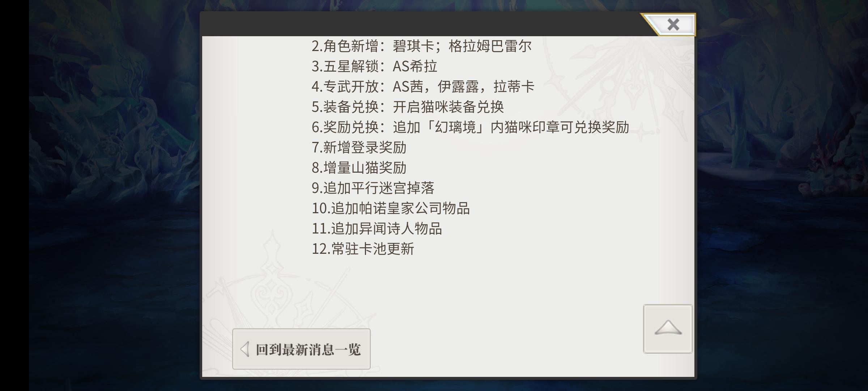
Task: Click 回到最新消息一览 back button
Action: pos(301,349)
